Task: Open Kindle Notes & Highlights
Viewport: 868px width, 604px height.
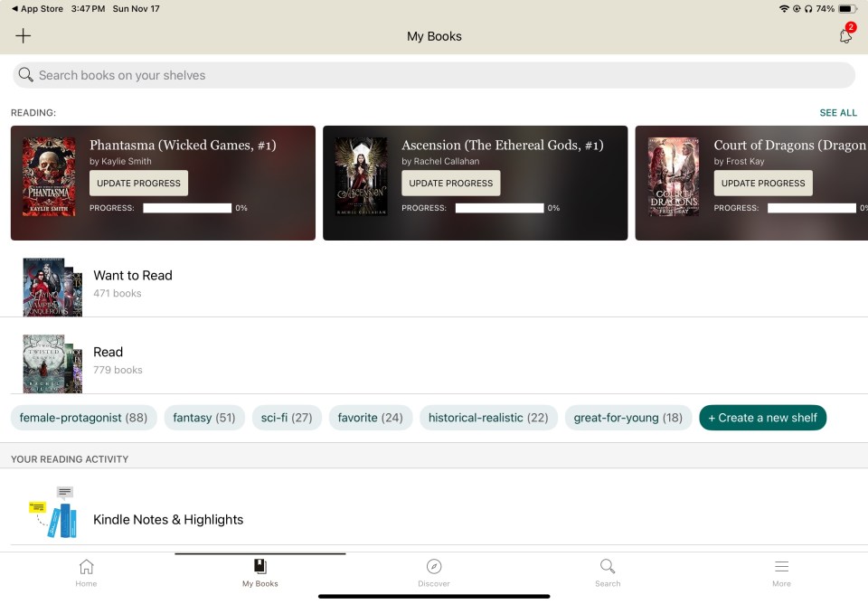Action: click(167, 520)
